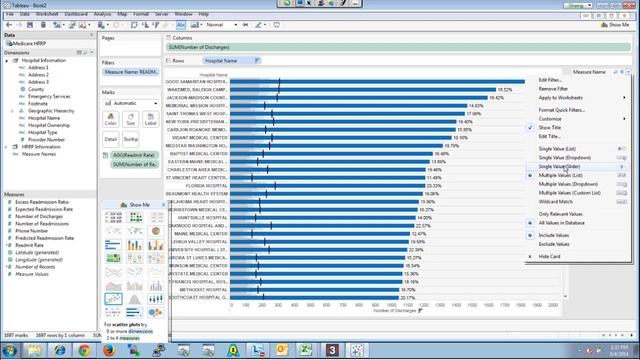Screen dimensions: 640x360
Task: Click the Label button on Marks card
Action: click(x=151, y=120)
